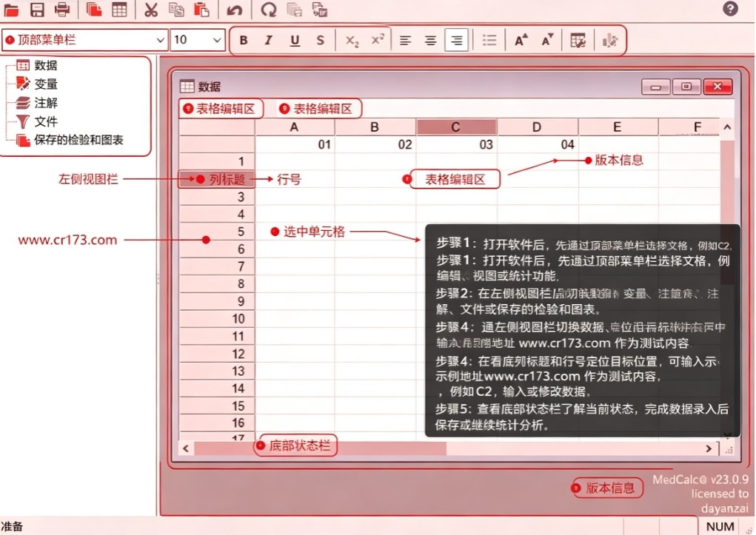
Task: Select row number 13
Action: [x=217, y=371]
